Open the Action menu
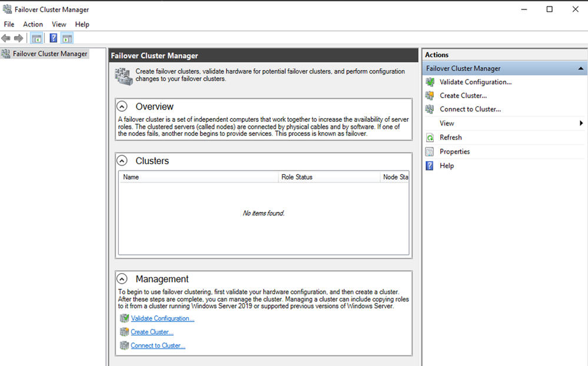 point(33,24)
